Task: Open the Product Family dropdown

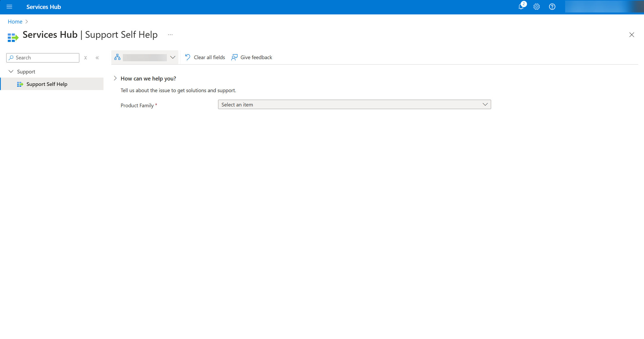Action: pos(354,104)
